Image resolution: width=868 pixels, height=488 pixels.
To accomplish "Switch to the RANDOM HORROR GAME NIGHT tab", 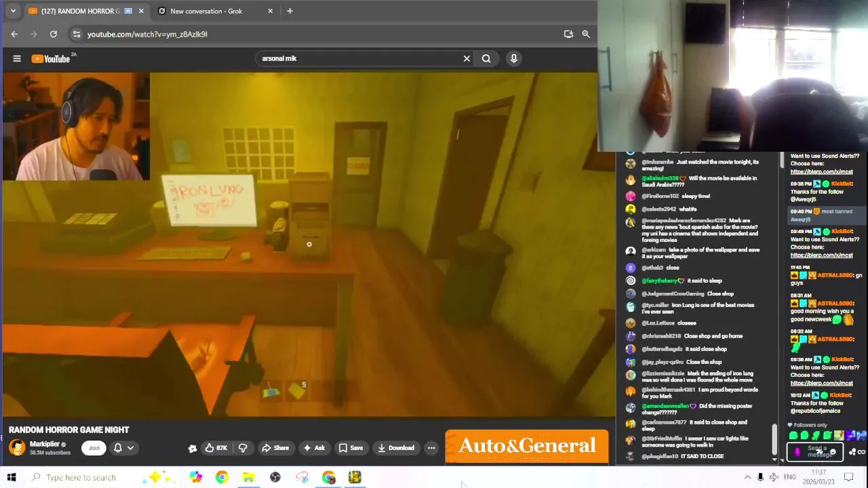I will (81, 11).
